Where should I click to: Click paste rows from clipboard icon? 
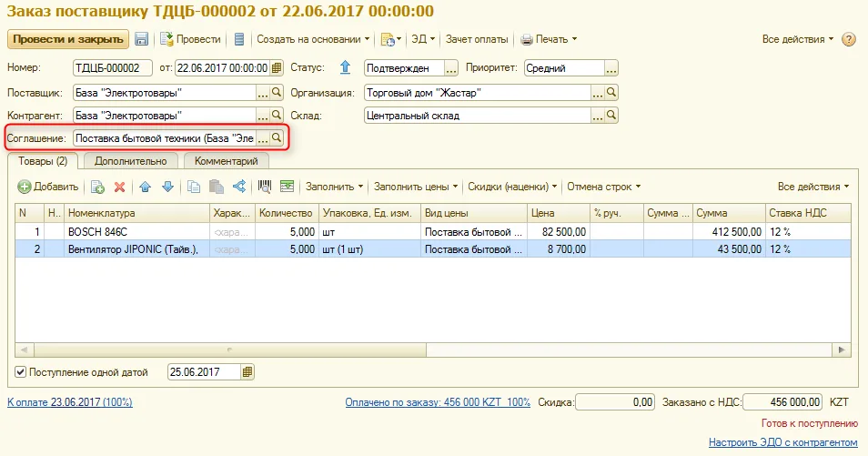point(216,187)
